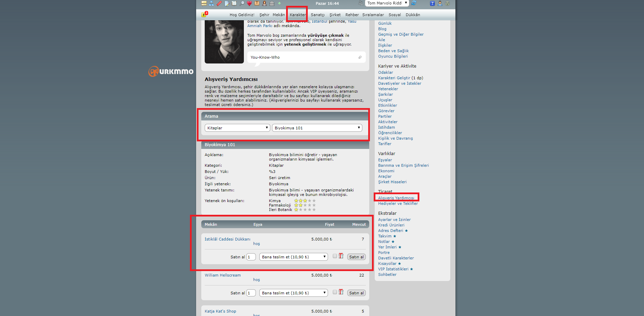The height and width of the screenshot is (316, 644).
Task: Click the yellow alert notification icon
Action: [x=204, y=14]
